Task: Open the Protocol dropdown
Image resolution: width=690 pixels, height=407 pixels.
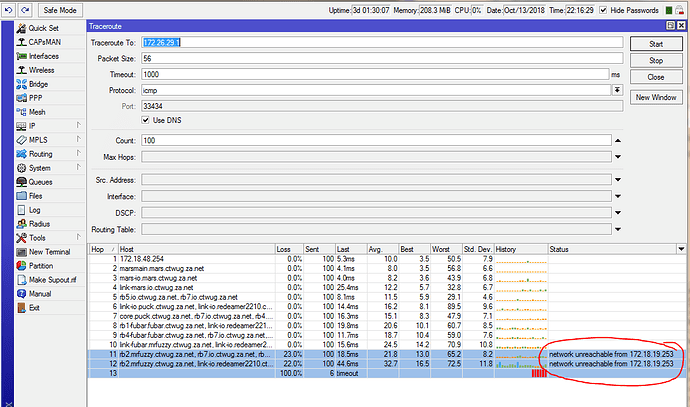Action: pos(617,89)
